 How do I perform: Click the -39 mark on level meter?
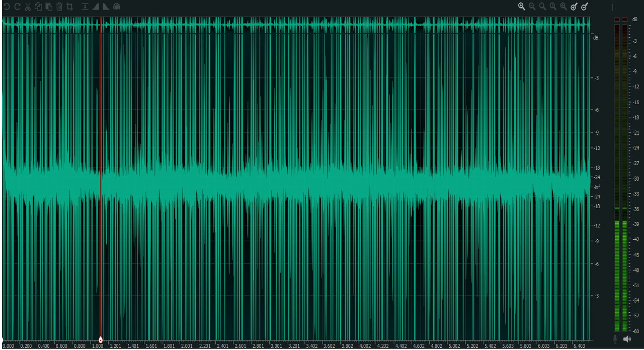coord(636,224)
